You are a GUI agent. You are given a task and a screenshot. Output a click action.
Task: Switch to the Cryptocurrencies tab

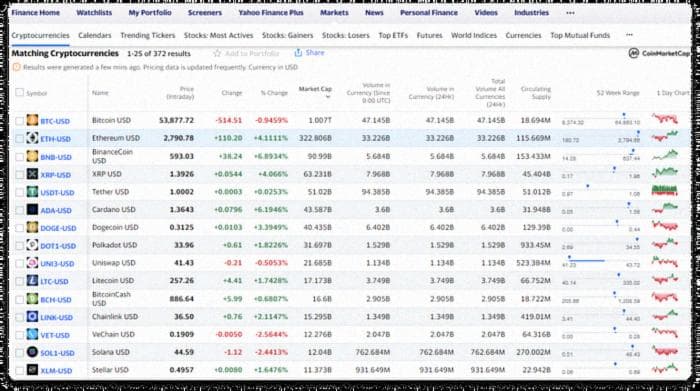pos(41,35)
